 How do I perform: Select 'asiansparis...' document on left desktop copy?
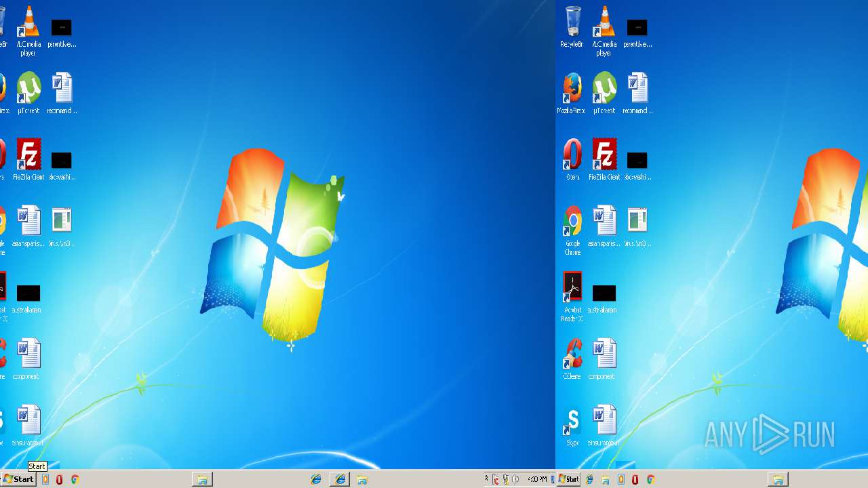pos(28,226)
